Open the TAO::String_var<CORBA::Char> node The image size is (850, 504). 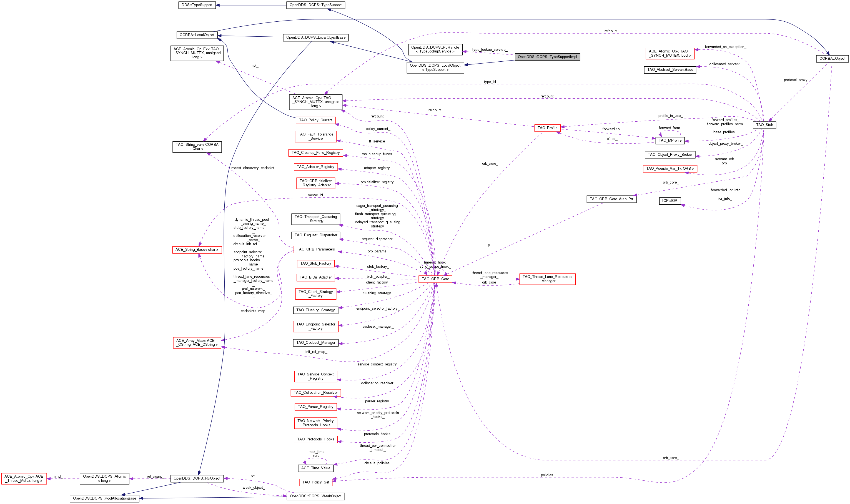pyautogui.click(x=197, y=147)
